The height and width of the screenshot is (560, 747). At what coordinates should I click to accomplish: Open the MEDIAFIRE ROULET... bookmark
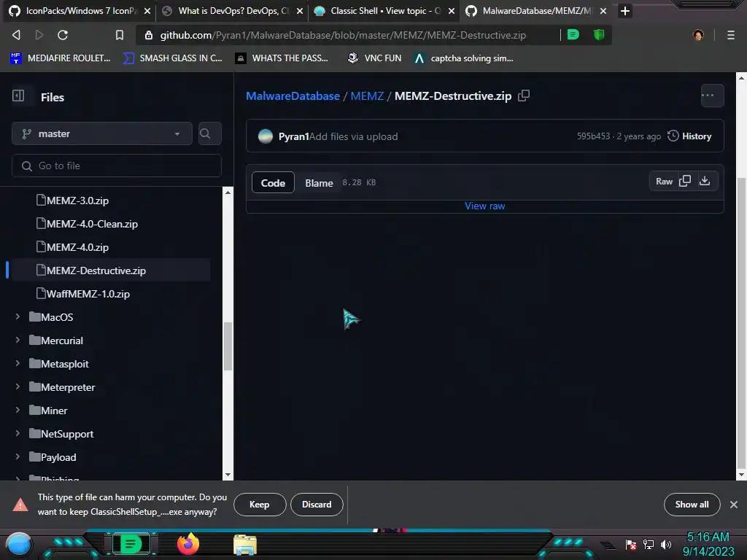tap(61, 58)
